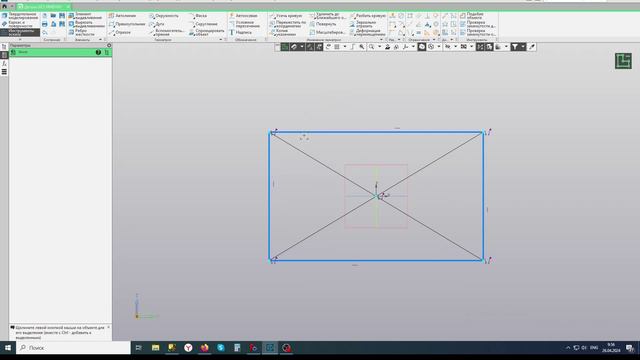640x360 pixels.
Task: Expand the Элементы group dropdown arrow
Action: [100, 40]
